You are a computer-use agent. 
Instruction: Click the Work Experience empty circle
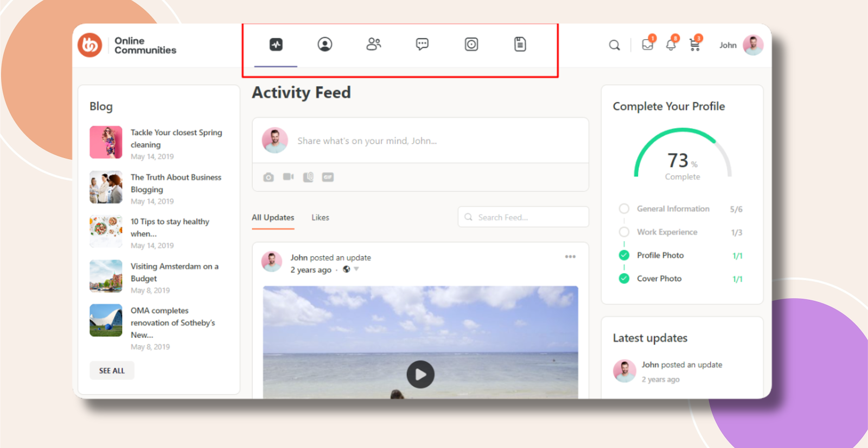click(x=624, y=232)
